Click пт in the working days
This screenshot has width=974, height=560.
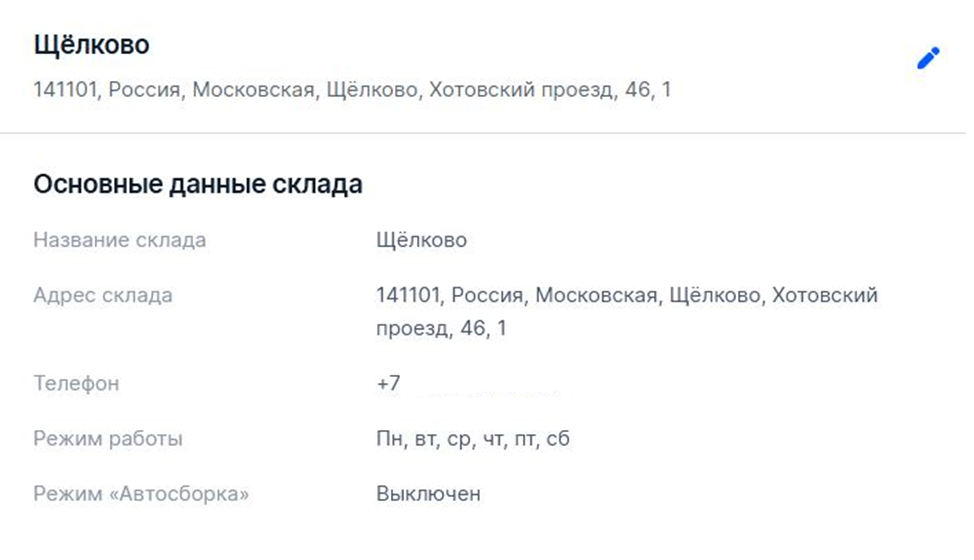coord(524,439)
